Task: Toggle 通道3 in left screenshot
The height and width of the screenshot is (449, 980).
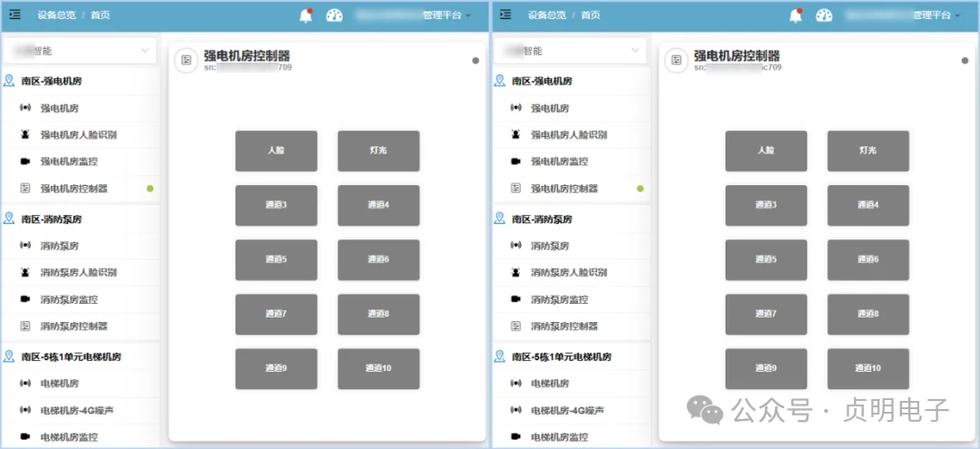Action: pos(276,205)
